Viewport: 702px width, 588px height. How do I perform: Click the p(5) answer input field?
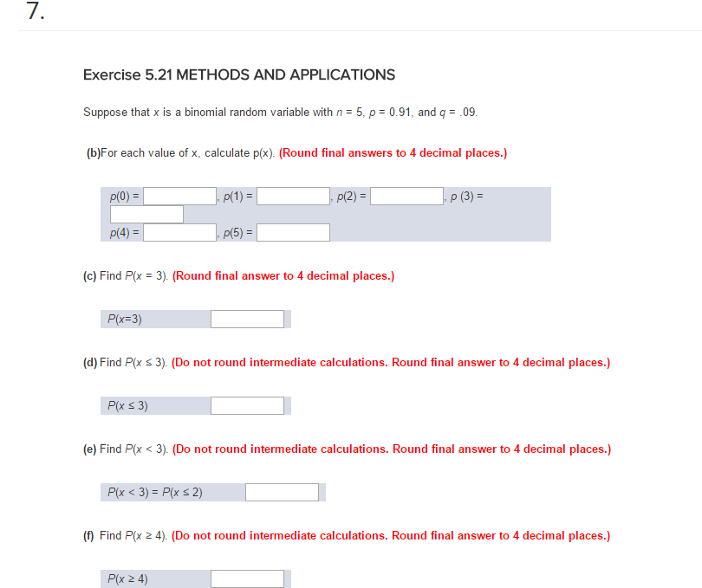(293, 232)
